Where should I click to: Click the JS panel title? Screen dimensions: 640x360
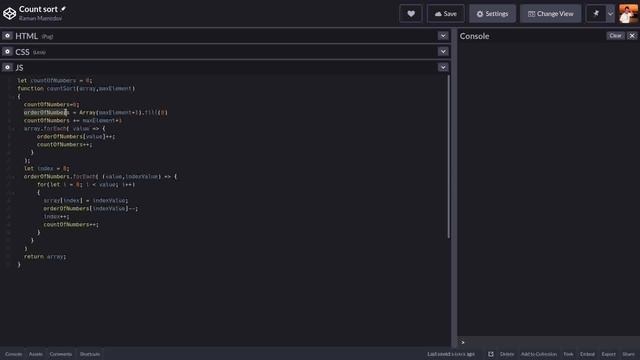[x=20, y=67]
